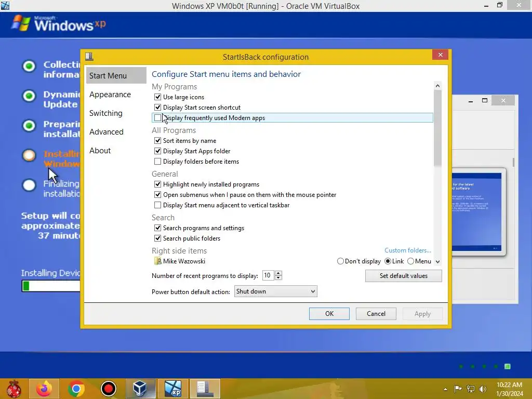
Task: Enable Display Start menu adjacent to vertical taskbar
Action: click(x=157, y=205)
